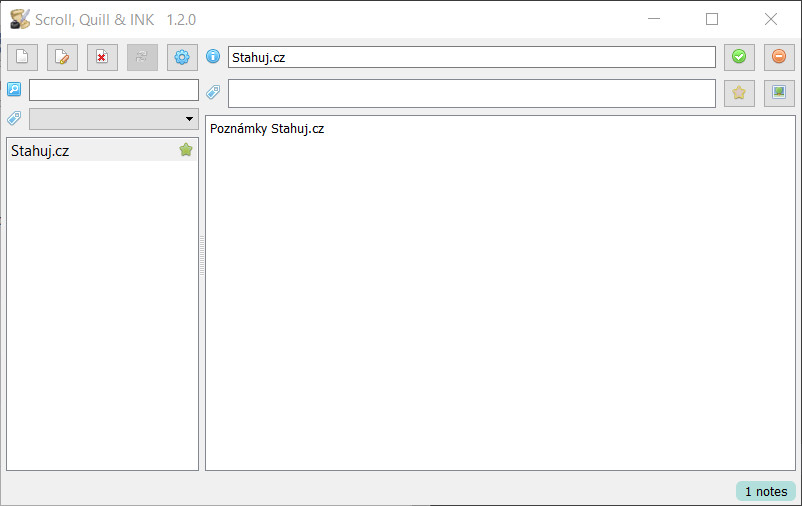Delete note using red X page icon
Viewport: 802px width, 506px height.
coord(102,57)
